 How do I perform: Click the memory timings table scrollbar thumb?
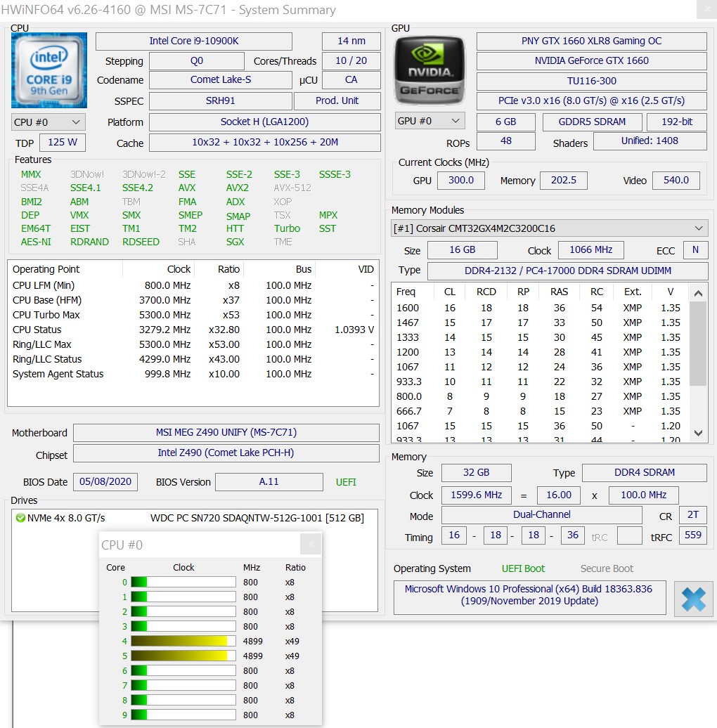[x=698, y=344]
